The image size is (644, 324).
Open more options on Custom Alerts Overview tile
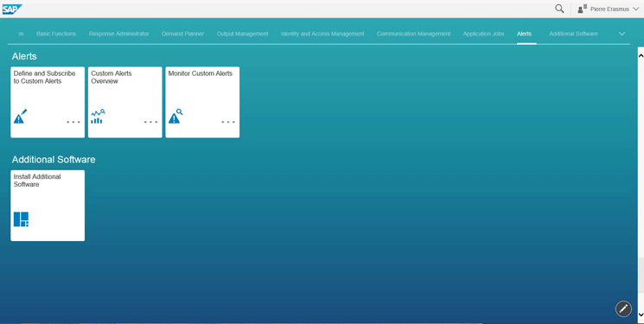(x=150, y=122)
